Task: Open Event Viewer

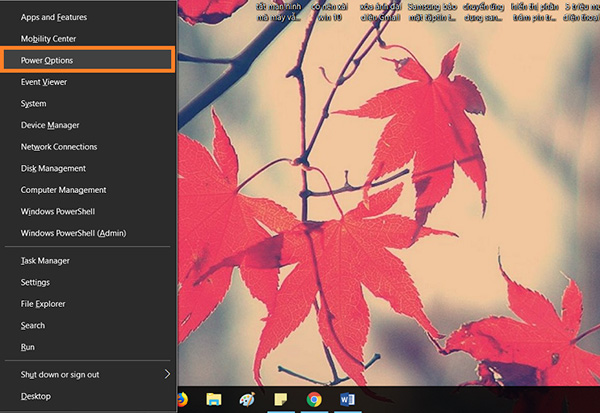Action: (88, 82)
